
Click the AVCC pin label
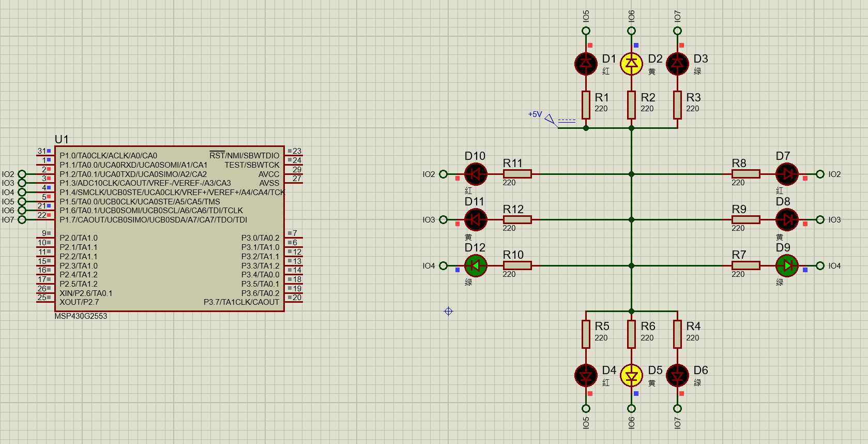[269, 174]
